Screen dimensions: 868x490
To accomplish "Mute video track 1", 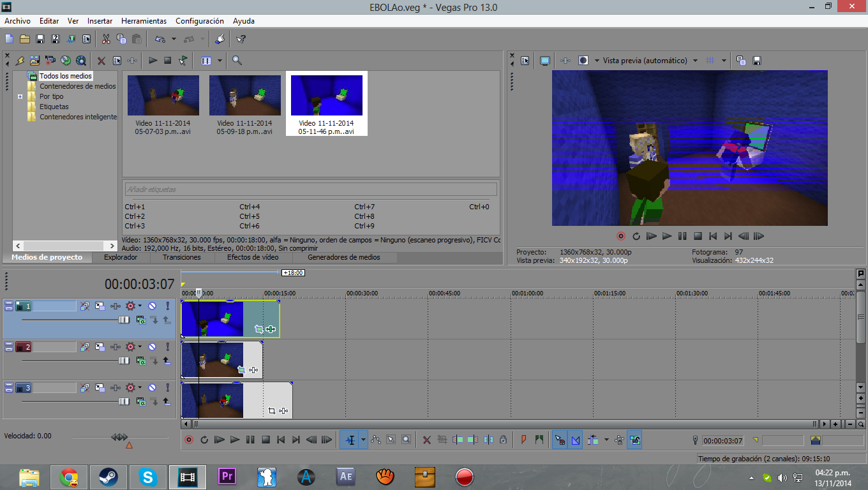I will (x=153, y=306).
